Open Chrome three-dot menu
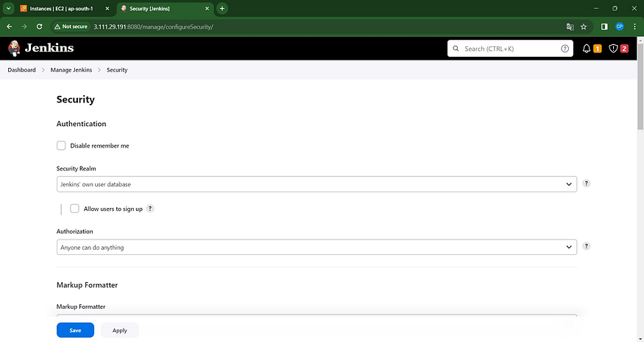Screen dimensions: 644x342 tap(635, 27)
